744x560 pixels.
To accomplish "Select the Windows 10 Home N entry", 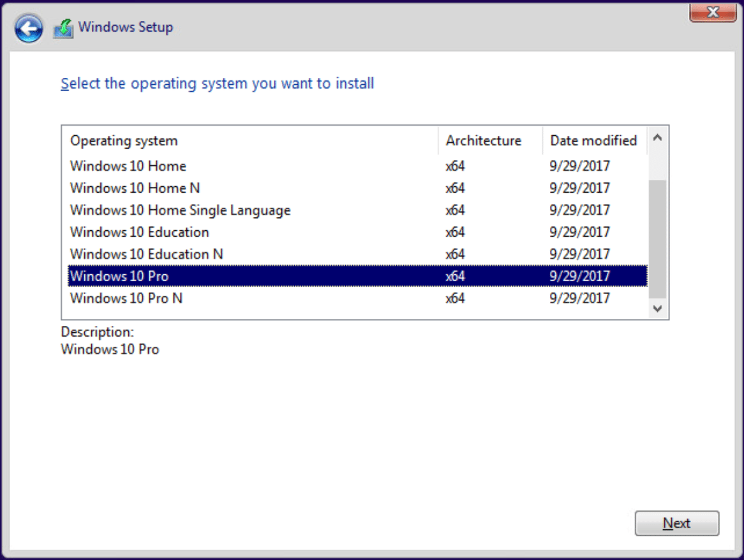I will point(135,188).
